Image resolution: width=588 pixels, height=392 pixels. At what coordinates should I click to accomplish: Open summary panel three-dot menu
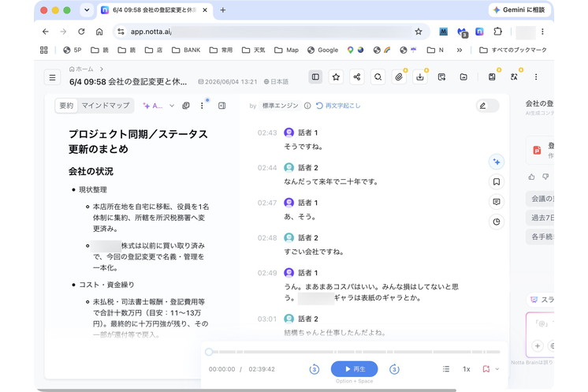[x=202, y=106]
